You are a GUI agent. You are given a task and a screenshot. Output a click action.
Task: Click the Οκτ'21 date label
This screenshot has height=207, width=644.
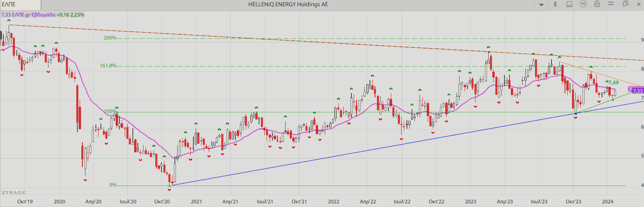[299, 202]
